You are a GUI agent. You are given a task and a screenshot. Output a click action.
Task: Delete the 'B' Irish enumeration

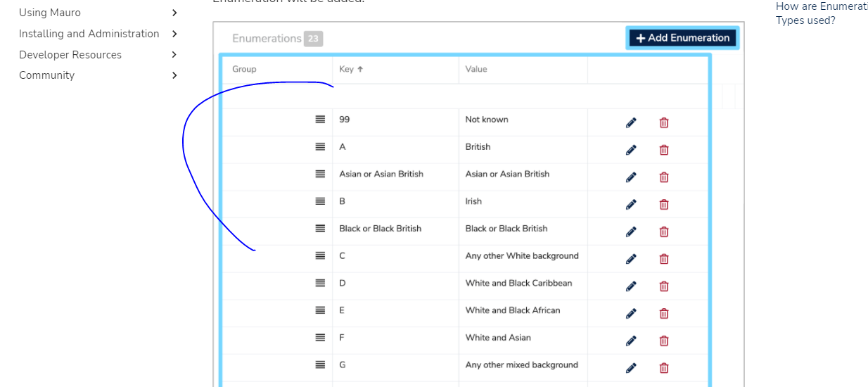(664, 205)
